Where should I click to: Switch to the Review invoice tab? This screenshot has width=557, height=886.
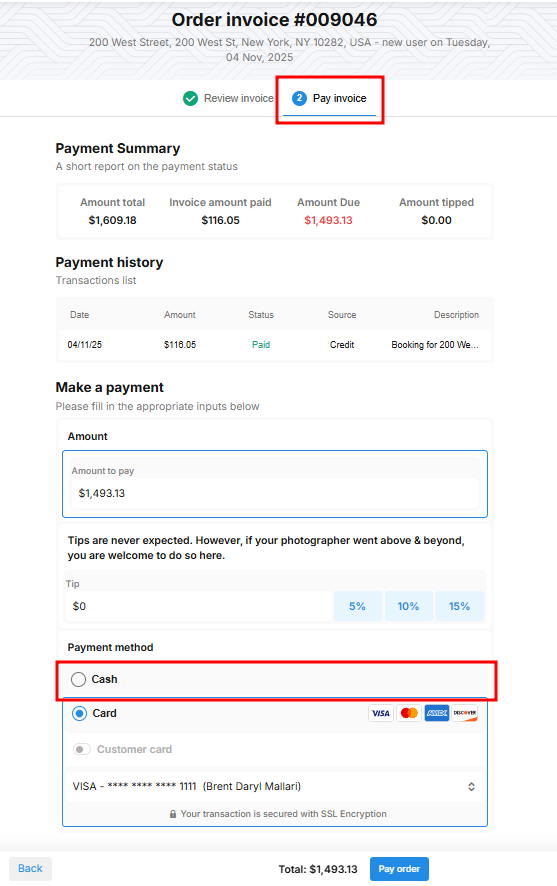pyautogui.click(x=228, y=98)
